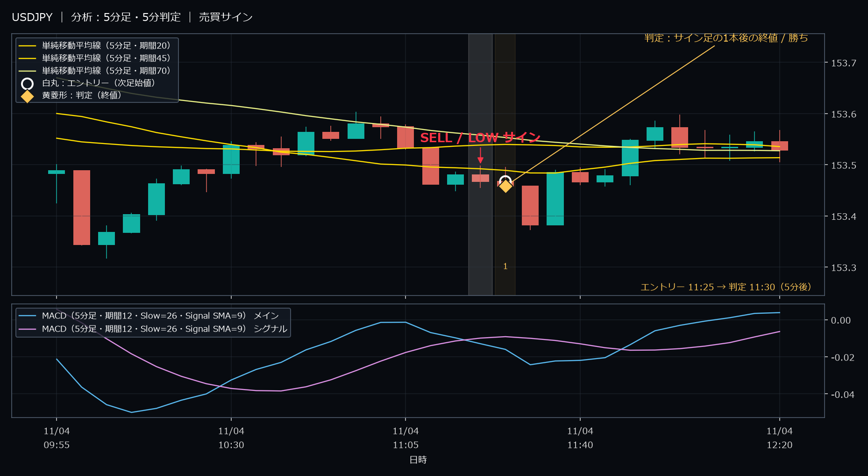Click the red SELL sign arrow on candle
868x476 pixels.
click(480, 156)
